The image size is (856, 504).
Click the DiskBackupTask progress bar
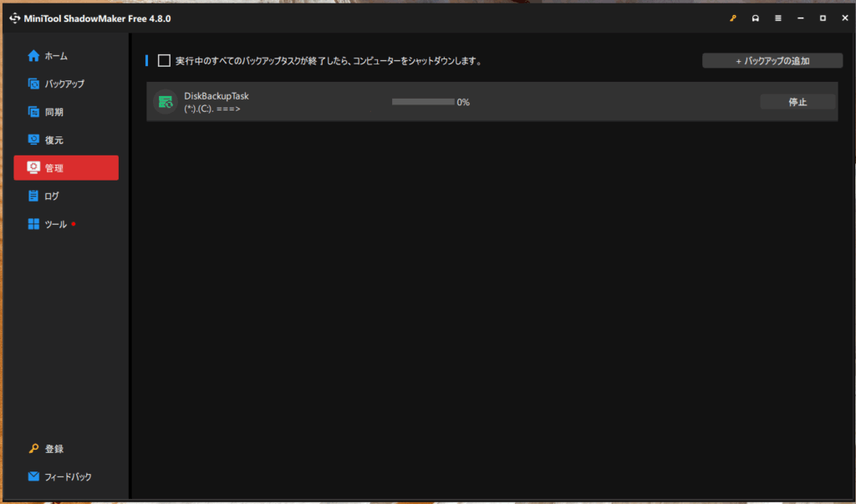(x=423, y=102)
